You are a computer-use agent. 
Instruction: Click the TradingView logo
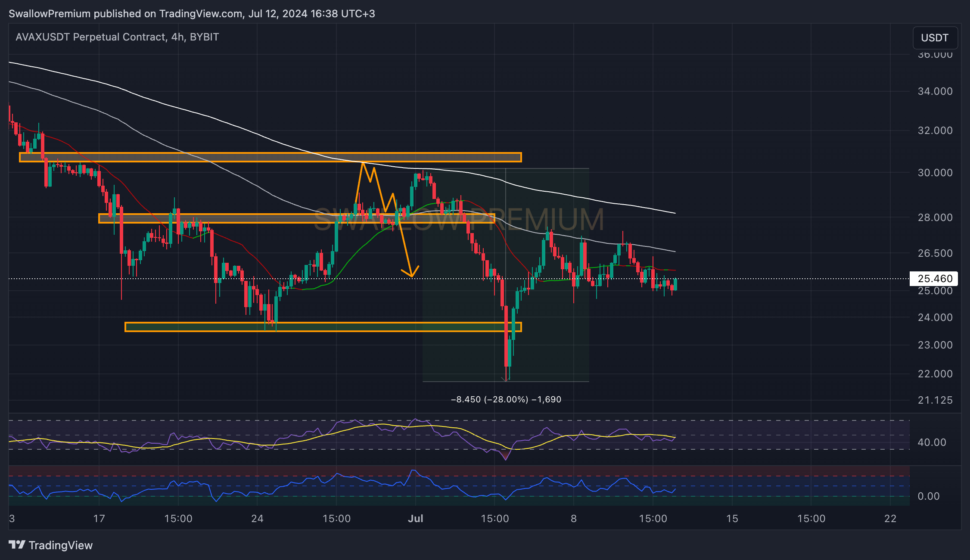point(51,545)
